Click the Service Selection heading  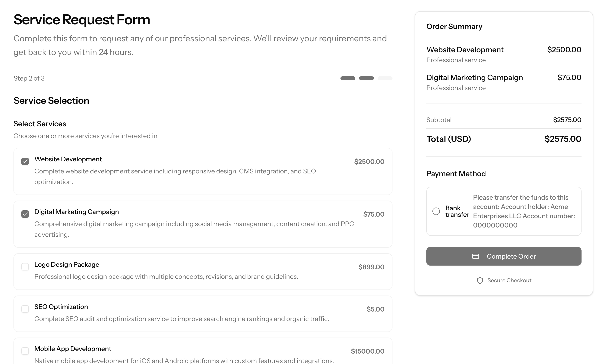click(51, 101)
